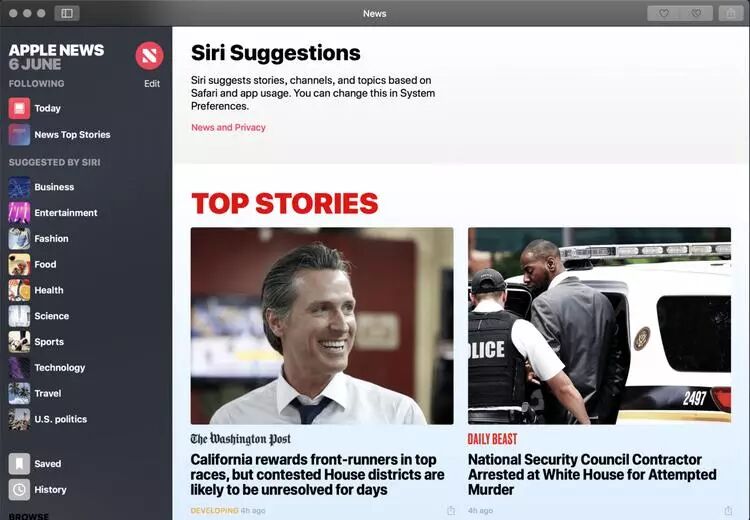Screen dimensions: 750x520
Task: Choose Travel in the sidebar list
Action: [x=48, y=394]
